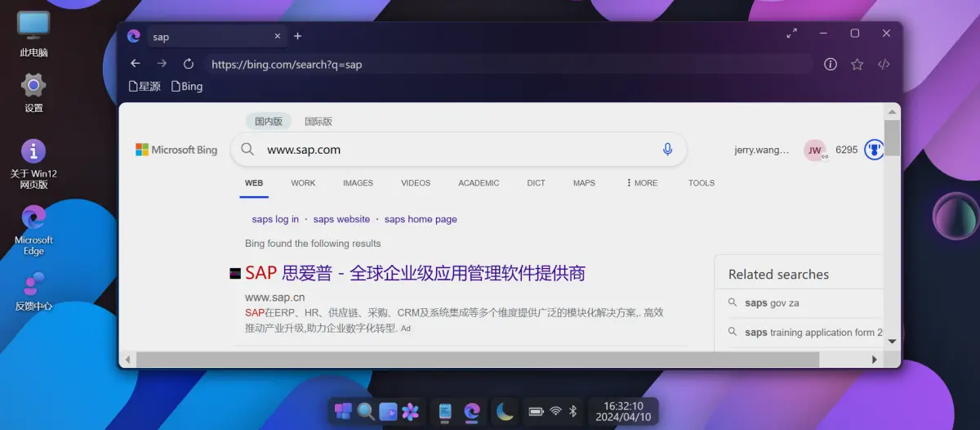Select the WORK search tab
Image resolution: width=980 pixels, height=430 pixels.
point(303,183)
